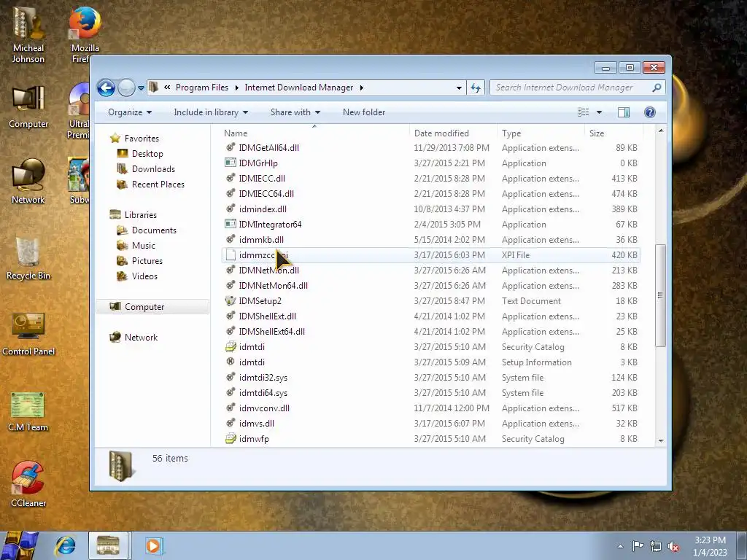This screenshot has width=747, height=560.
Task: Select the idmwfp Security Catalog icon
Action: point(231,438)
